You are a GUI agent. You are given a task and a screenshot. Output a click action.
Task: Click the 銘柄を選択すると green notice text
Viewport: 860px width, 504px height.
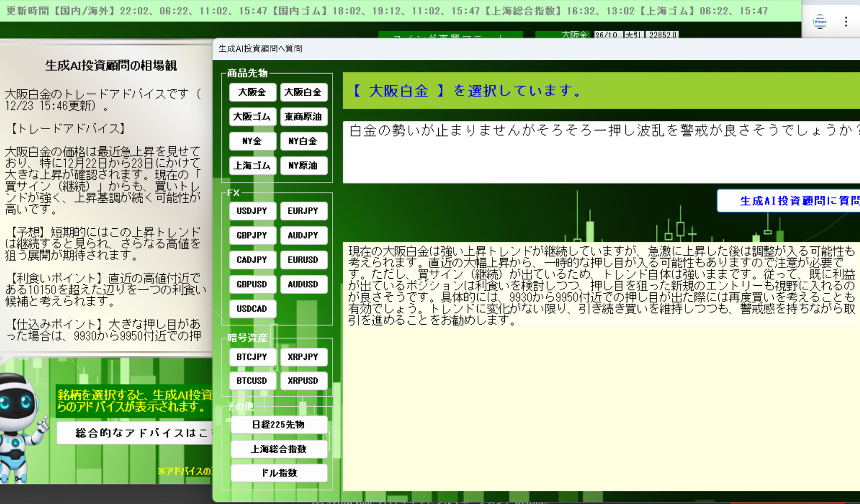(x=134, y=401)
